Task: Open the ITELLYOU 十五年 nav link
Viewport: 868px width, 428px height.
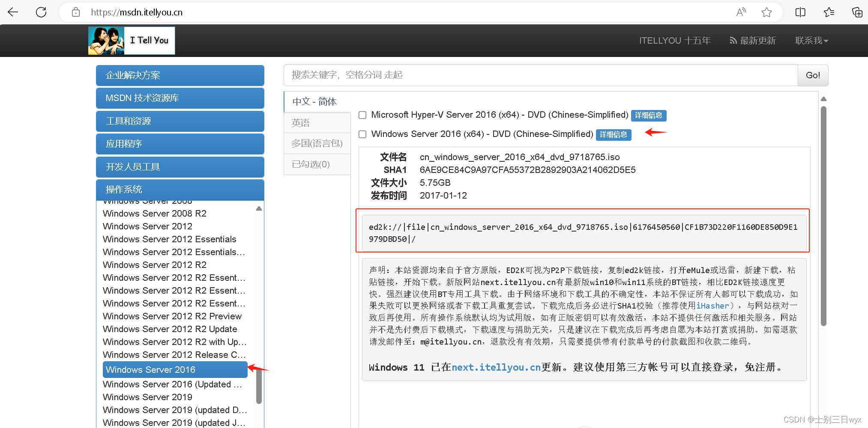Action: click(x=675, y=41)
